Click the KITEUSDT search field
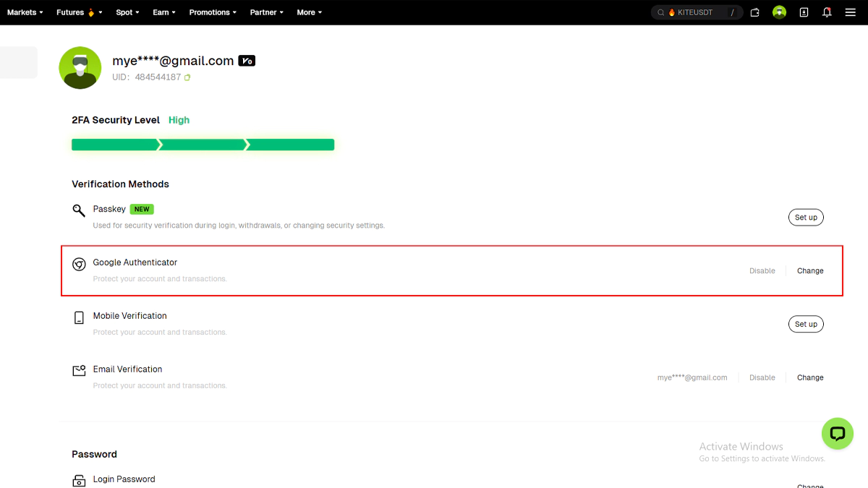 pos(696,12)
